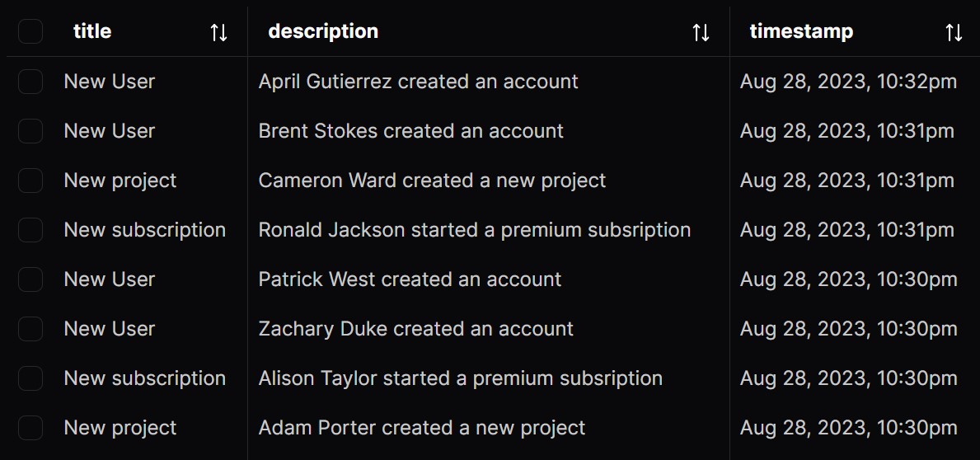Screen dimensions: 980x460
Task: Select the Patrick West row checkbox
Action: 30,279
